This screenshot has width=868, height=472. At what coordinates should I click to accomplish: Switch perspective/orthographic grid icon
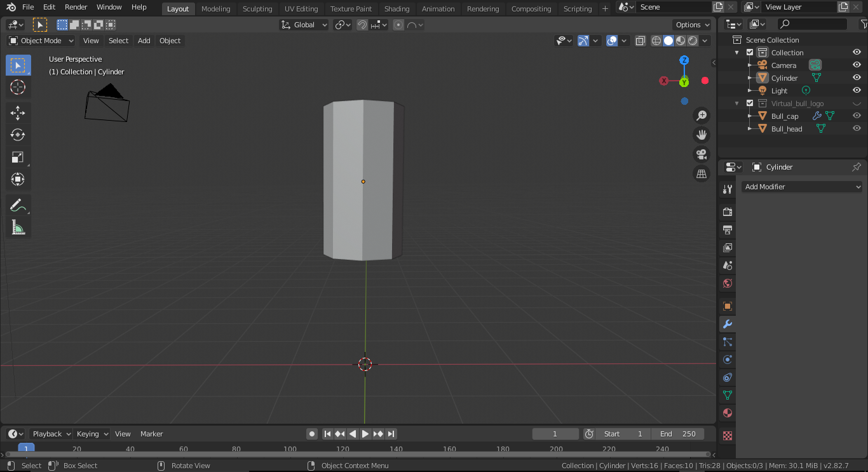point(702,173)
